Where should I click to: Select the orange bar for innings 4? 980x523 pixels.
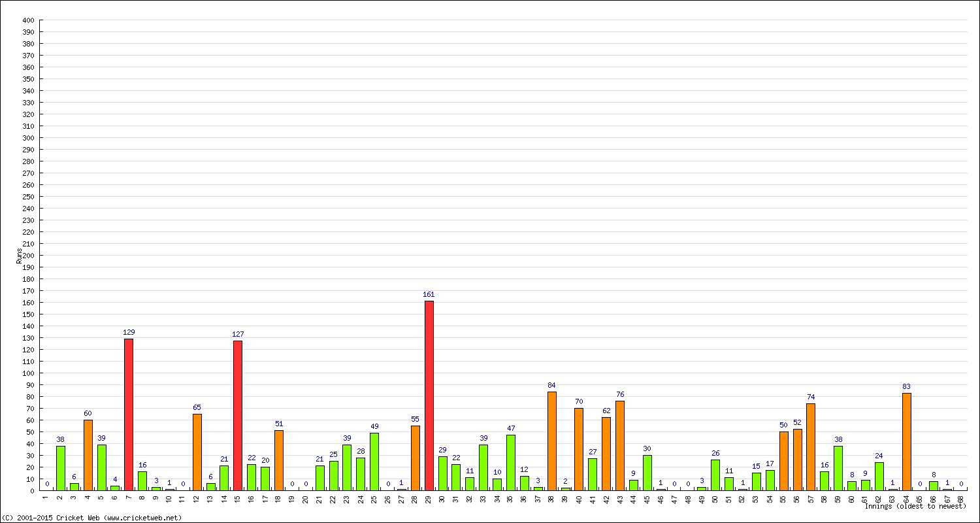(x=88, y=455)
